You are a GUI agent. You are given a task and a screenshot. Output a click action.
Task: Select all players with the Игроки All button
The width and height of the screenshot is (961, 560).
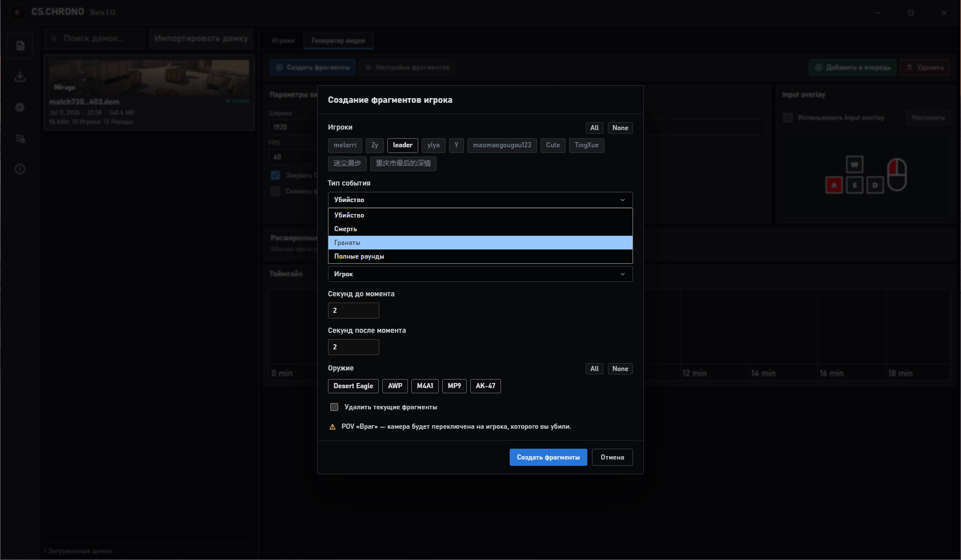[x=595, y=128]
